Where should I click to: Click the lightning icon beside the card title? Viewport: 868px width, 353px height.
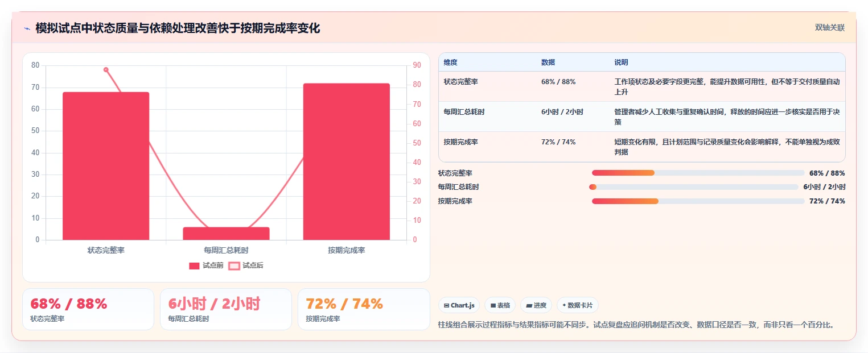tap(27, 28)
